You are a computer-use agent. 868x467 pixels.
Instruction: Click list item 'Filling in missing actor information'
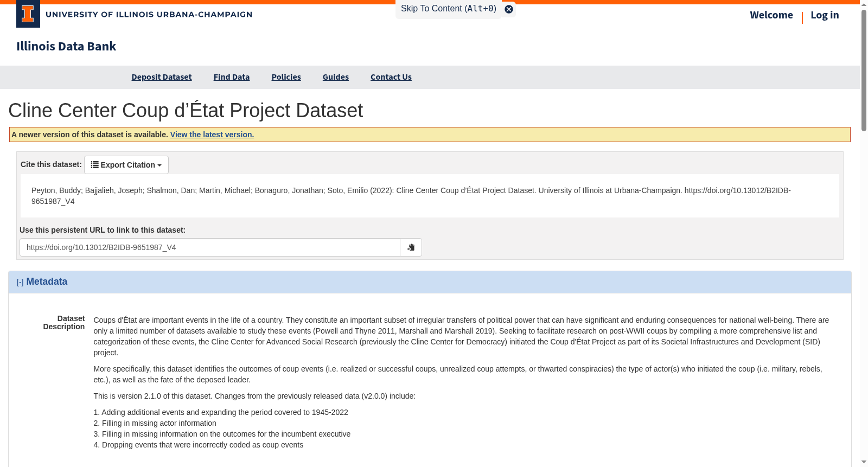point(155,423)
